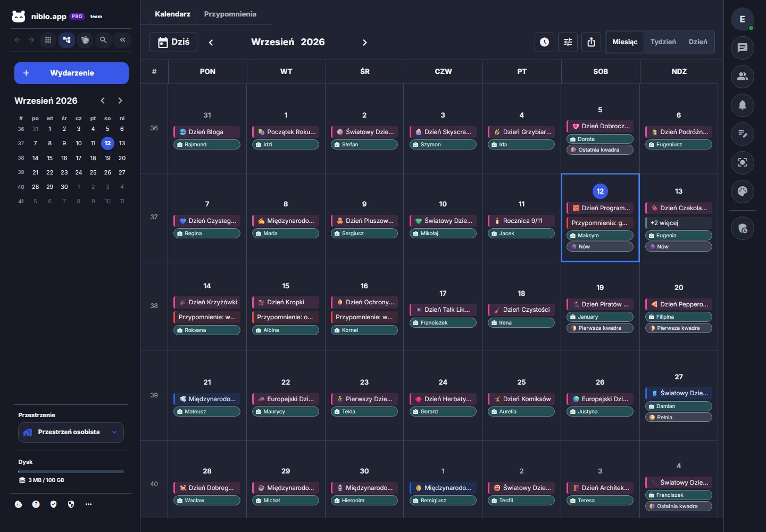Collapse the left sidebar with double chevron
Screen dimensions: 766x532
[122, 39]
